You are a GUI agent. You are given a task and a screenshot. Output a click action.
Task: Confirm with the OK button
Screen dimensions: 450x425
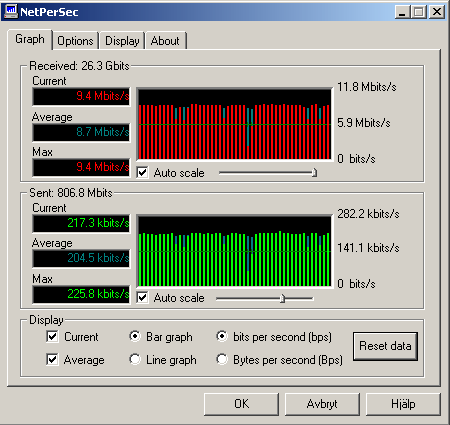[241, 404]
